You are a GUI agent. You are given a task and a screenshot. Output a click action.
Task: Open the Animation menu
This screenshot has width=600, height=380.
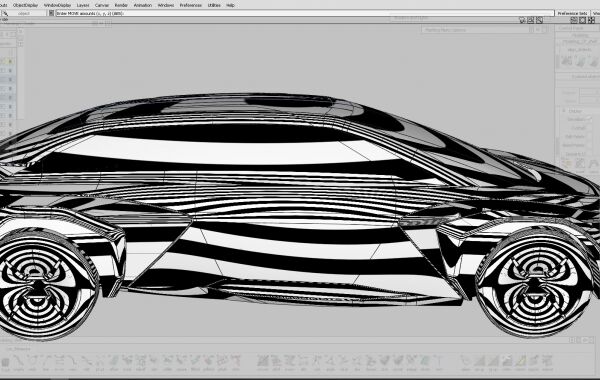pyautogui.click(x=143, y=5)
